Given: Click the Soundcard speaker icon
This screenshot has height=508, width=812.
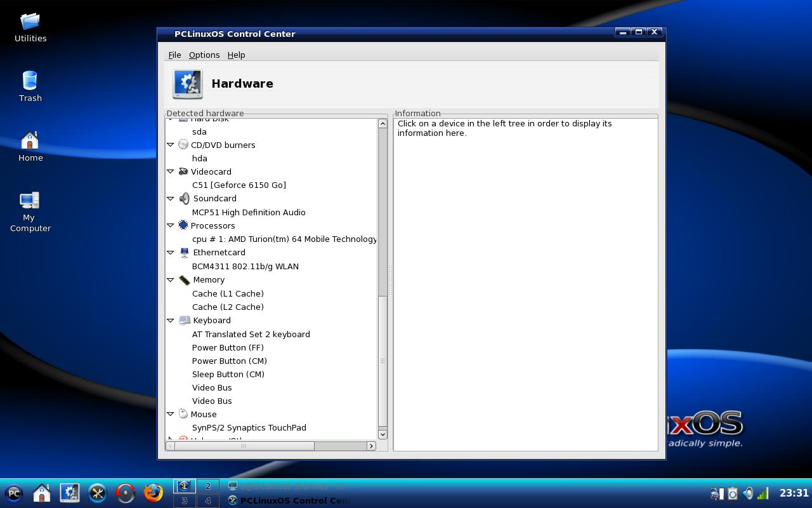Looking at the screenshot, I should 184,198.
